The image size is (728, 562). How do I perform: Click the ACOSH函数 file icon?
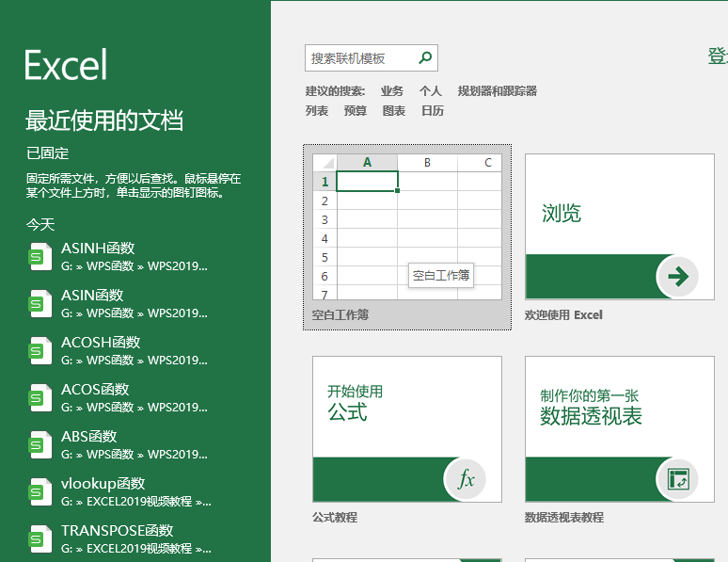click(40, 350)
